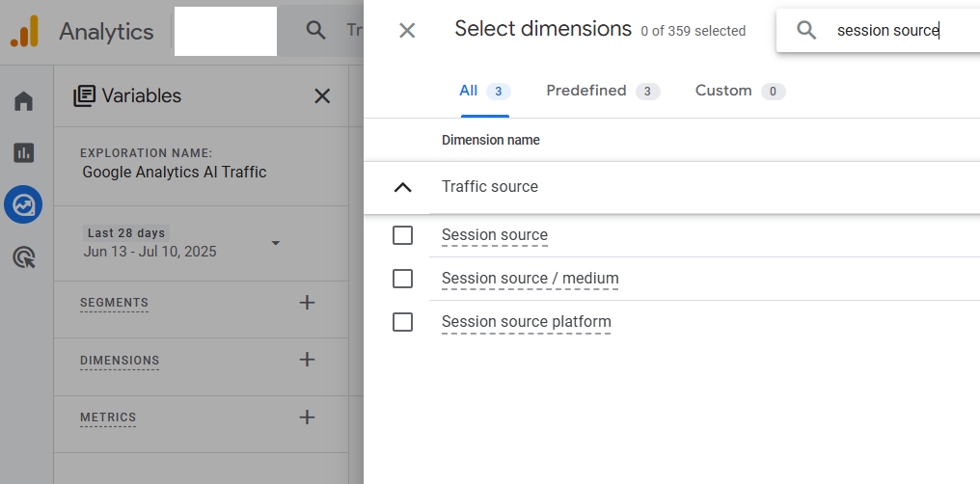Tick the Session source / medium checkbox

(x=403, y=279)
